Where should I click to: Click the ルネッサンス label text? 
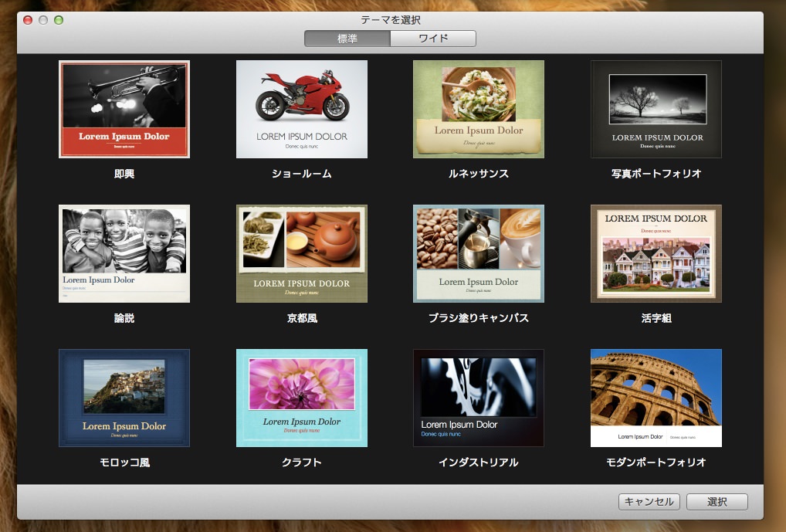[478, 174]
